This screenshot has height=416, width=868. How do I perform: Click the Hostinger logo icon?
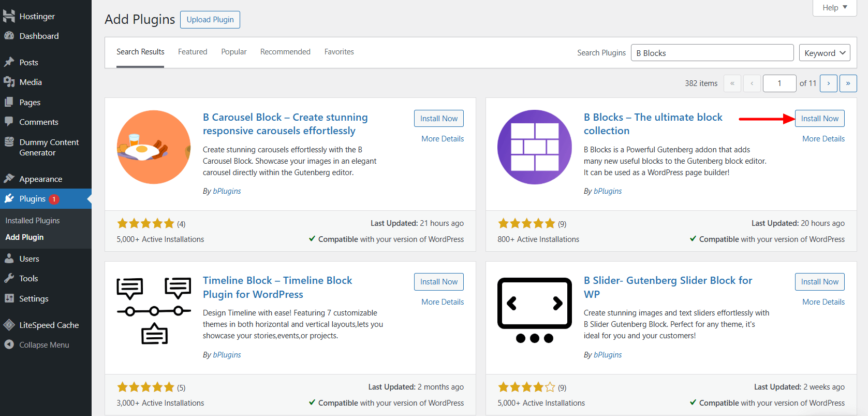click(x=9, y=16)
